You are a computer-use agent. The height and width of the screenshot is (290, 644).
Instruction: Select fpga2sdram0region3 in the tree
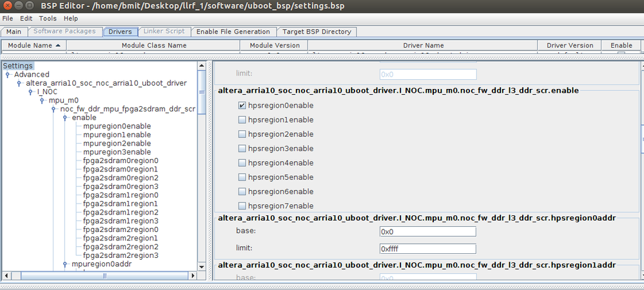[121, 186]
